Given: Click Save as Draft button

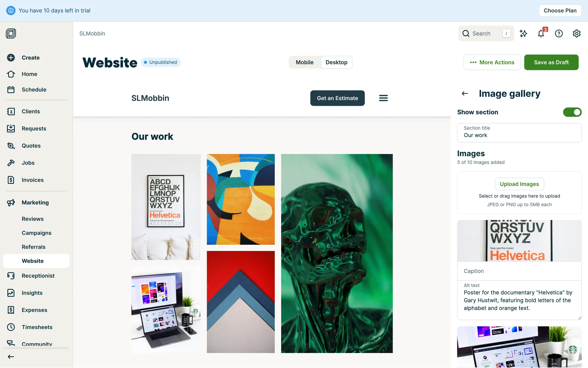Looking at the screenshot, I should [551, 62].
